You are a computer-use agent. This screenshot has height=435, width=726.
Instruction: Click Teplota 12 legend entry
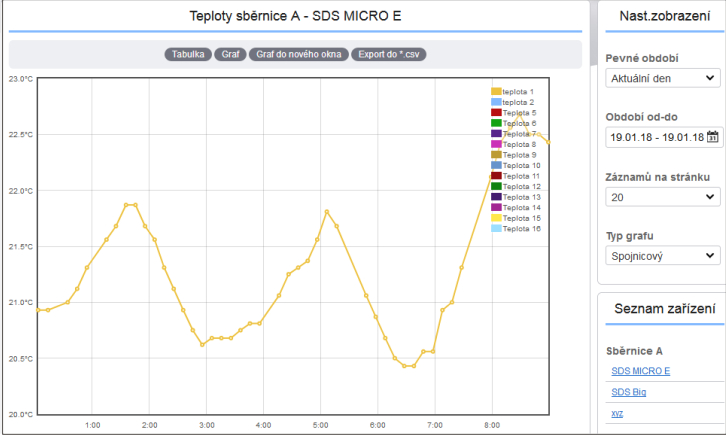click(520, 186)
